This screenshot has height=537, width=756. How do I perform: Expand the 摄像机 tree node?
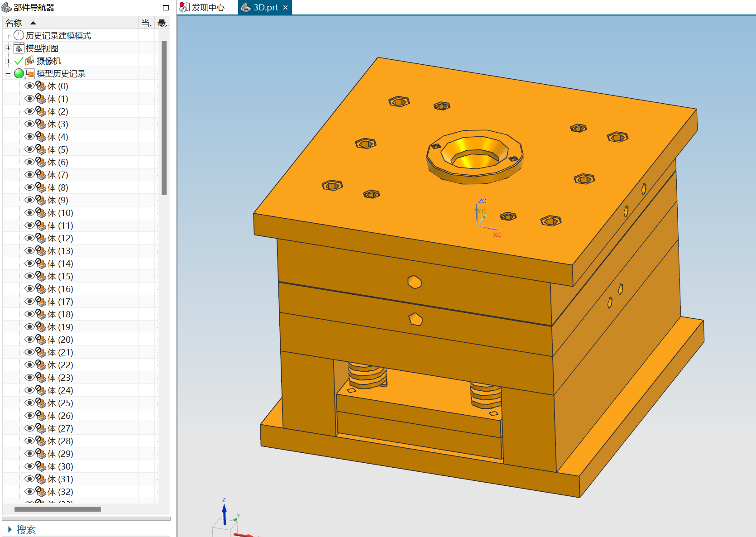pos(8,61)
